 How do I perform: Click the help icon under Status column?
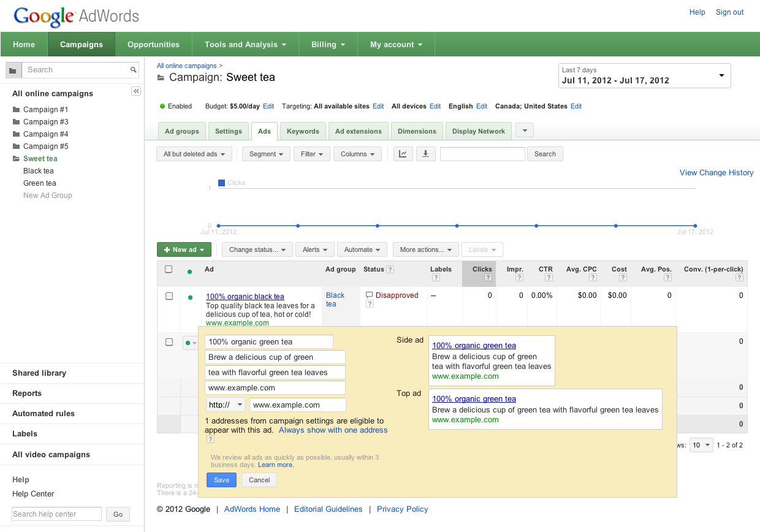pyautogui.click(x=390, y=269)
